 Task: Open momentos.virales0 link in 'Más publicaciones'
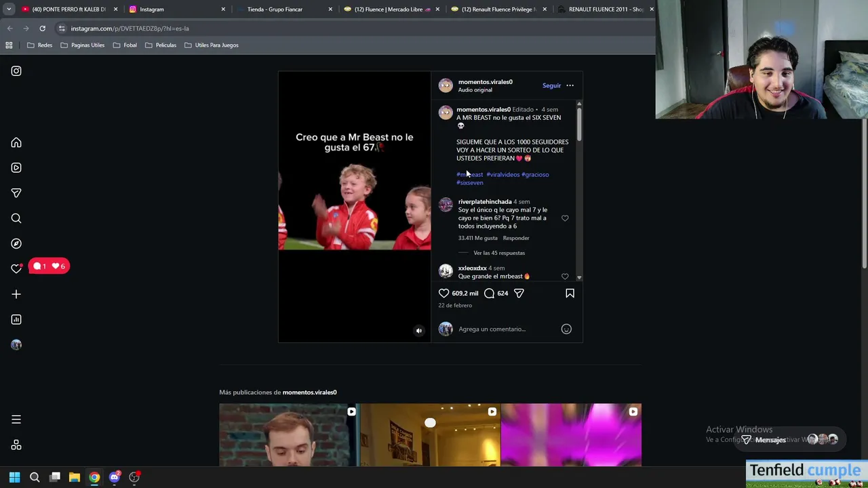click(309, 392)
